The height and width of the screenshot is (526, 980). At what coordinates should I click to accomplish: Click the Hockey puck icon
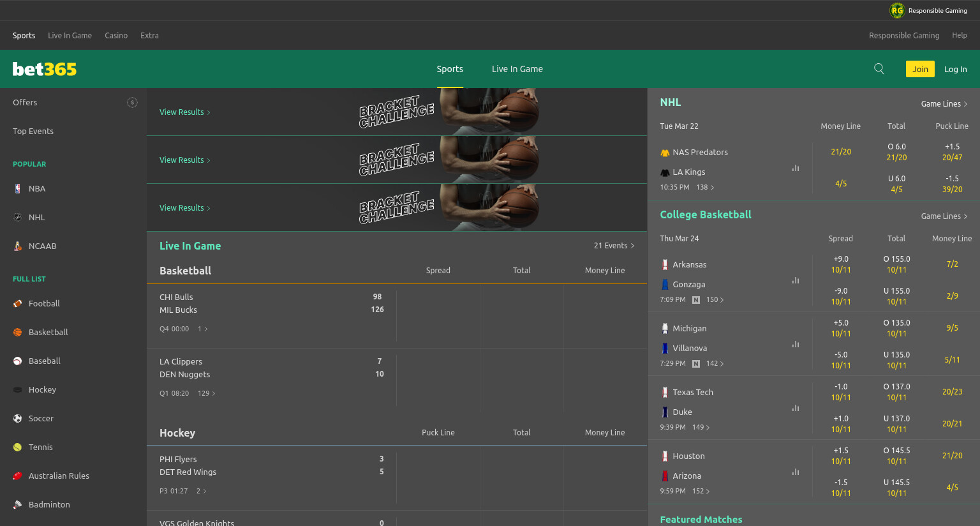click(17, 389)
